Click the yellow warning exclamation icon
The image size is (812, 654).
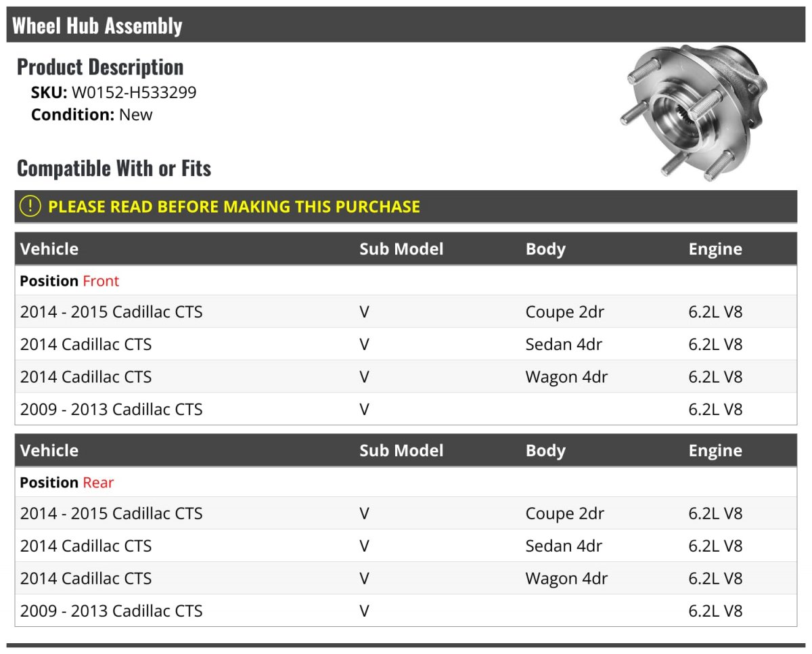point(30,206)
